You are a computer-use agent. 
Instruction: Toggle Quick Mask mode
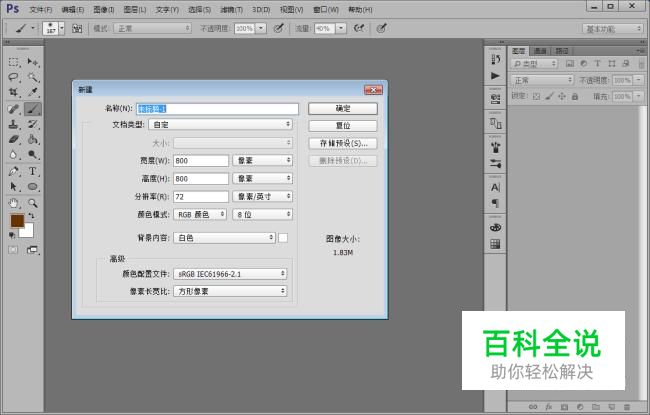click(13, 250)
